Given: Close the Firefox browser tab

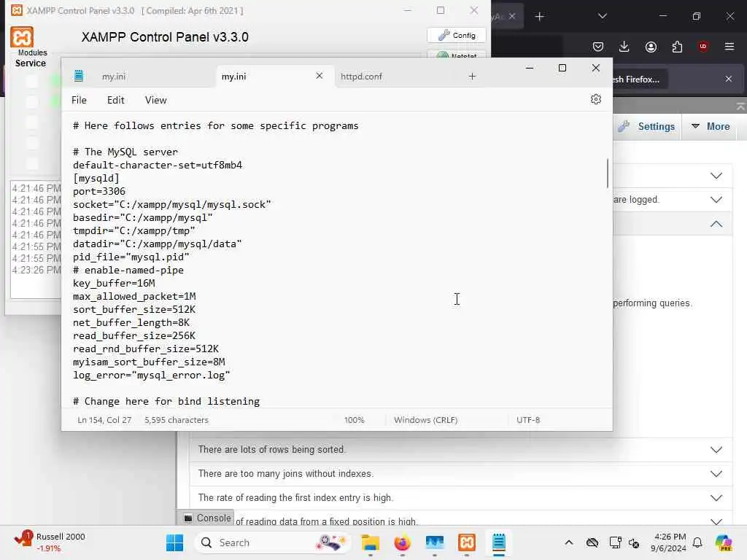Looking at the screenshot, I should tap(511, 16).
